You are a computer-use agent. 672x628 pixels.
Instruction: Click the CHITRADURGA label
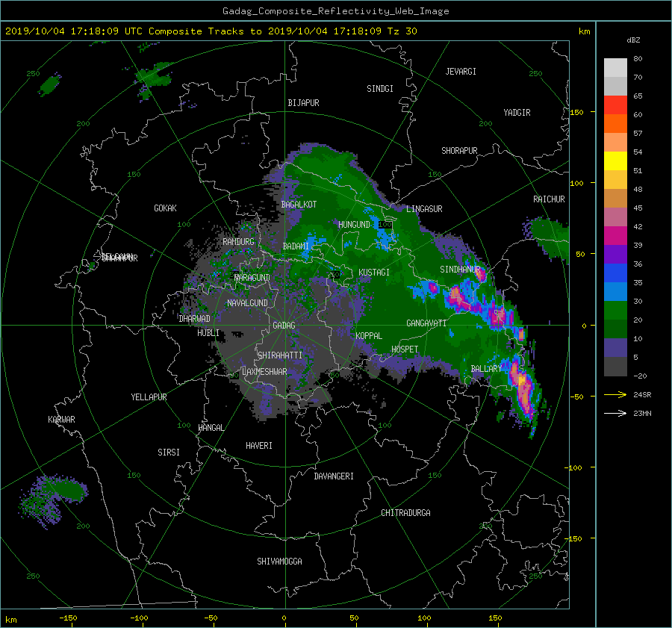(405, 513)
